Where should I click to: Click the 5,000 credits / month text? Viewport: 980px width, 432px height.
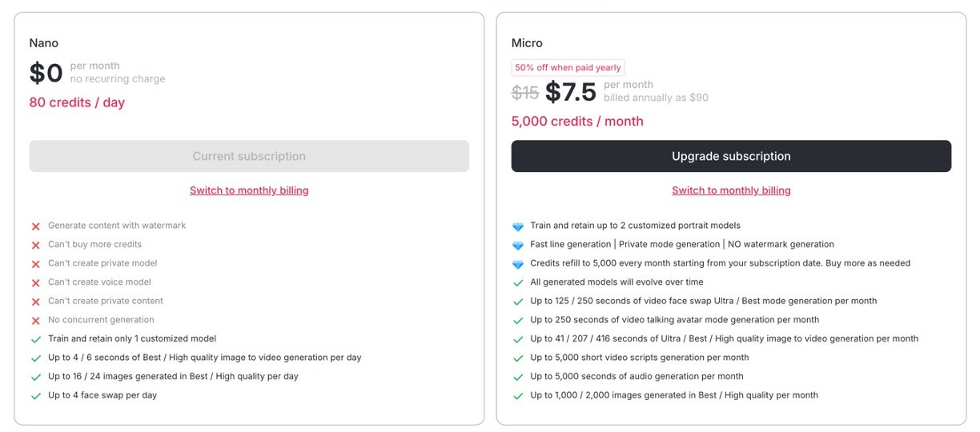tap(577, 122)
